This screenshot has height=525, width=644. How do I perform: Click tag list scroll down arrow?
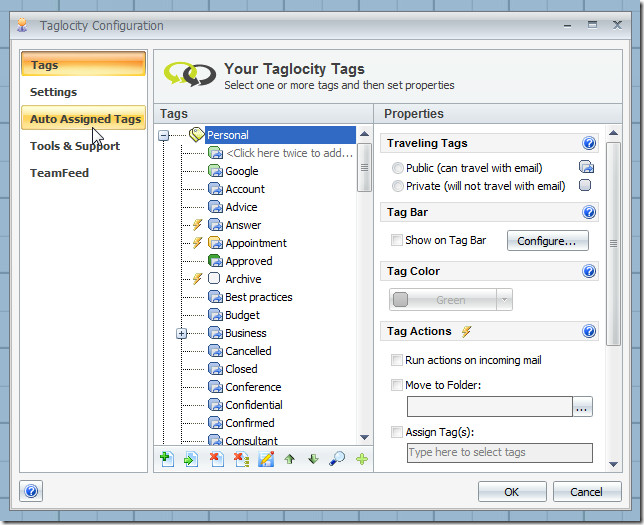[x=364, y=438]
